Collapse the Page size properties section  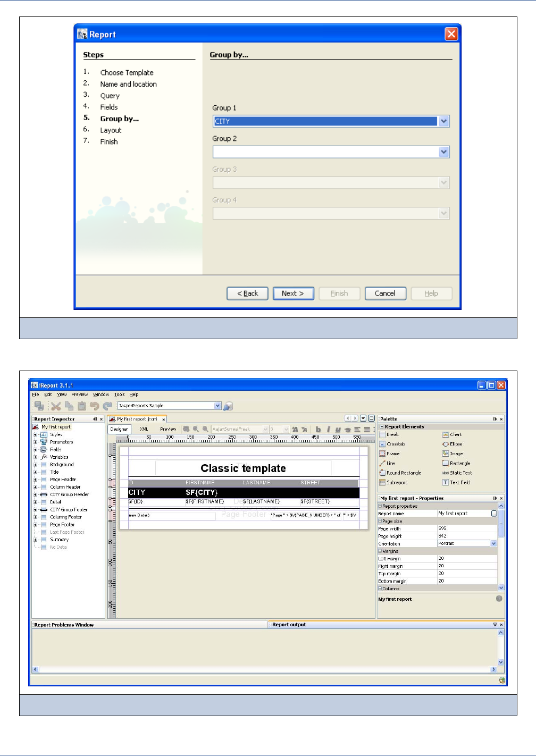[380, 521]
